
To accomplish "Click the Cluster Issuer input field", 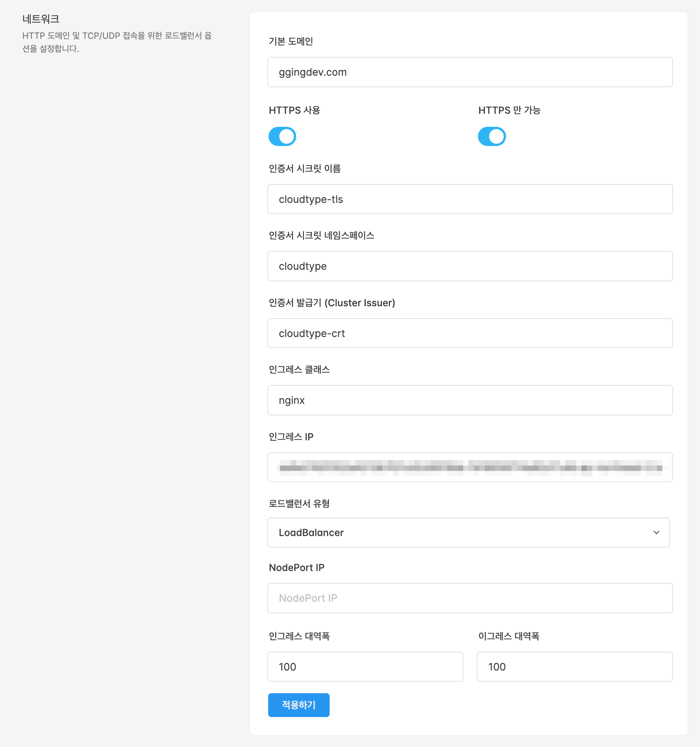I will coord(469,333).
